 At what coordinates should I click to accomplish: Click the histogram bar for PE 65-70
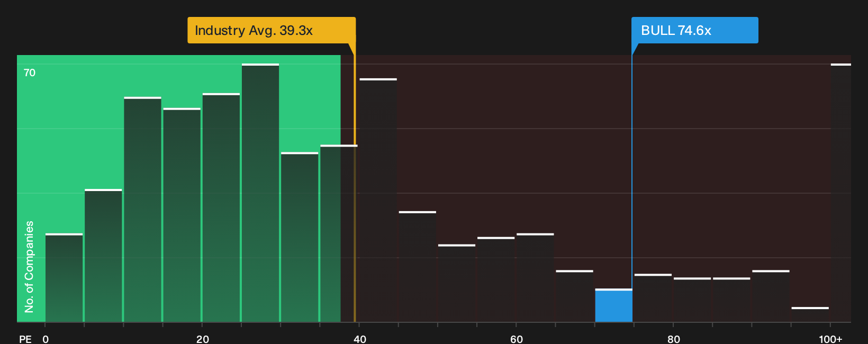574,296
